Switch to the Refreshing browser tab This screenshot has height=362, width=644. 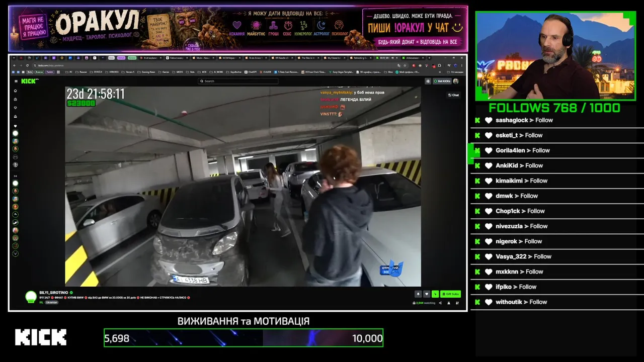pos(361,58)
